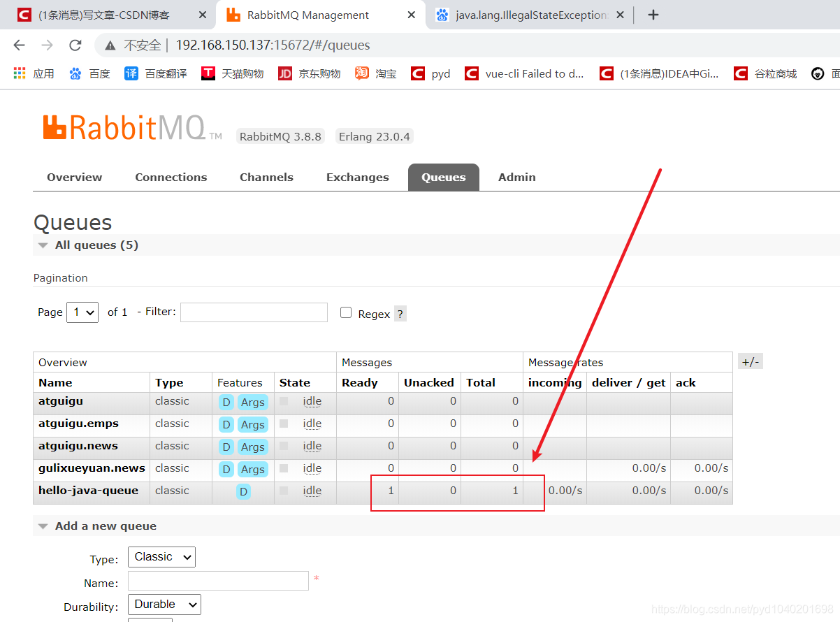Click the regex help question mark
This screenshot has width=840, height=622.
click(x=400, y=314)
